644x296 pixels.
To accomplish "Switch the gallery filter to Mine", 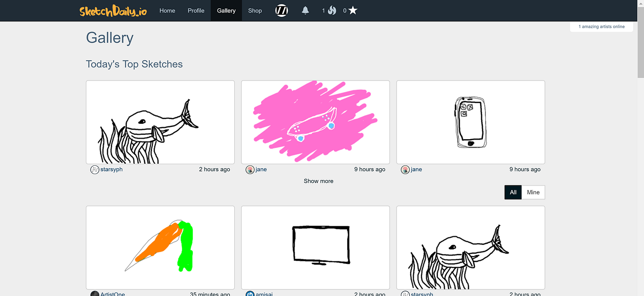I will tap(533, 192).
